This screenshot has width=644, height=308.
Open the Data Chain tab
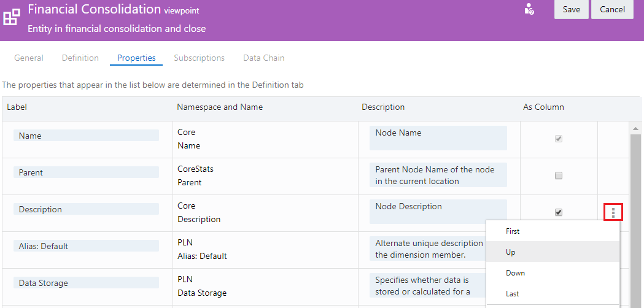(x=263, y=58)
